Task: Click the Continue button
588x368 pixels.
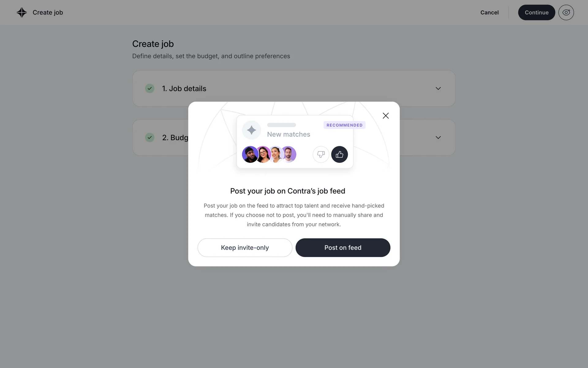Action: coord(536,13)
